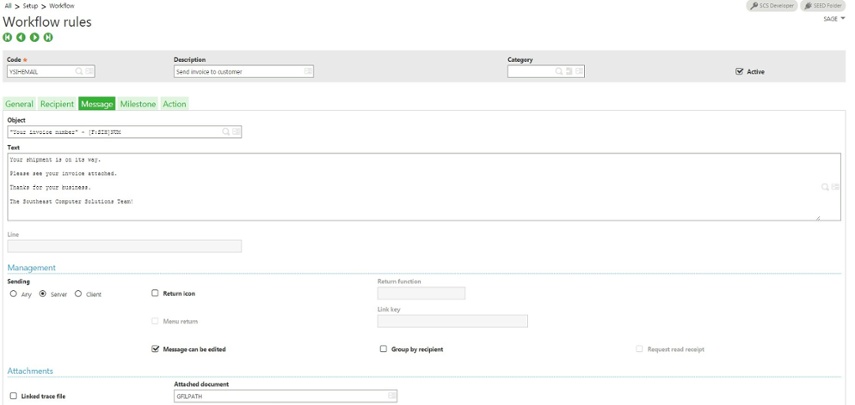Open the Code field selection list icon
This screenshot has height=405, width=855.
click(x=90, y=72)
